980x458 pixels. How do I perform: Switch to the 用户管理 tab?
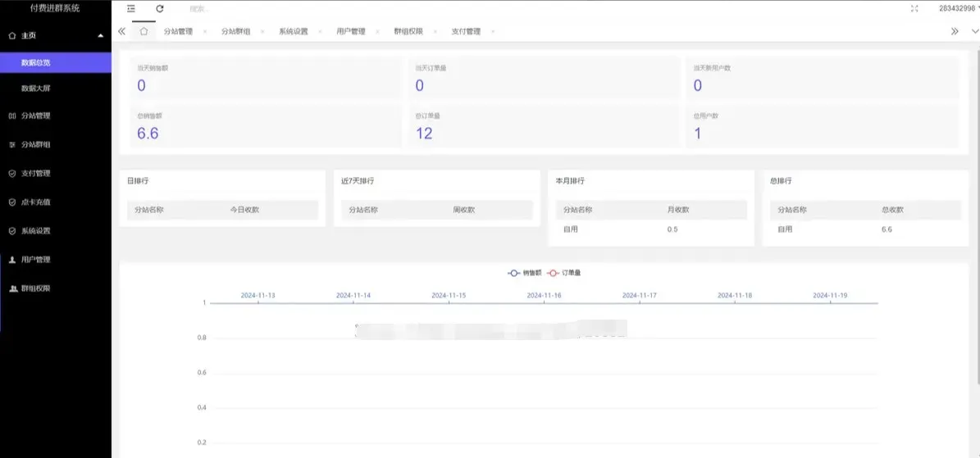tap(350, 32)
